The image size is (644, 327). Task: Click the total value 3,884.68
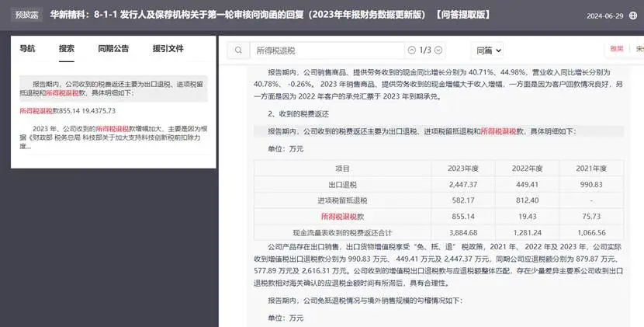point(463,233)
